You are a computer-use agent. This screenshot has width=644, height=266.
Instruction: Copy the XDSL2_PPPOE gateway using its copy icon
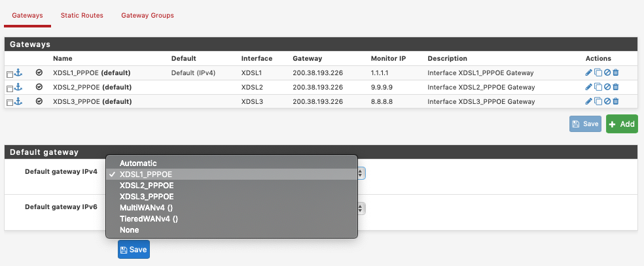coord(598,87)
